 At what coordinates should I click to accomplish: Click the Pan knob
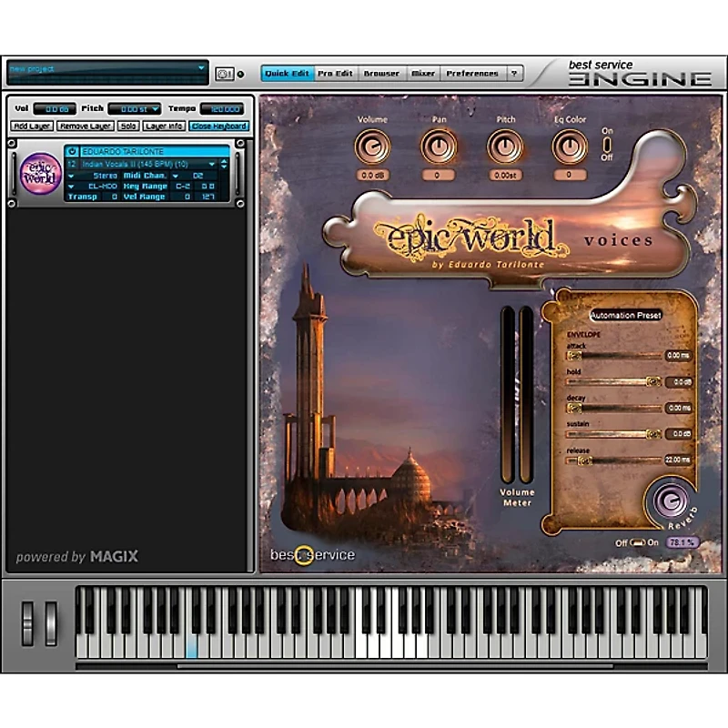pos(439,146)
